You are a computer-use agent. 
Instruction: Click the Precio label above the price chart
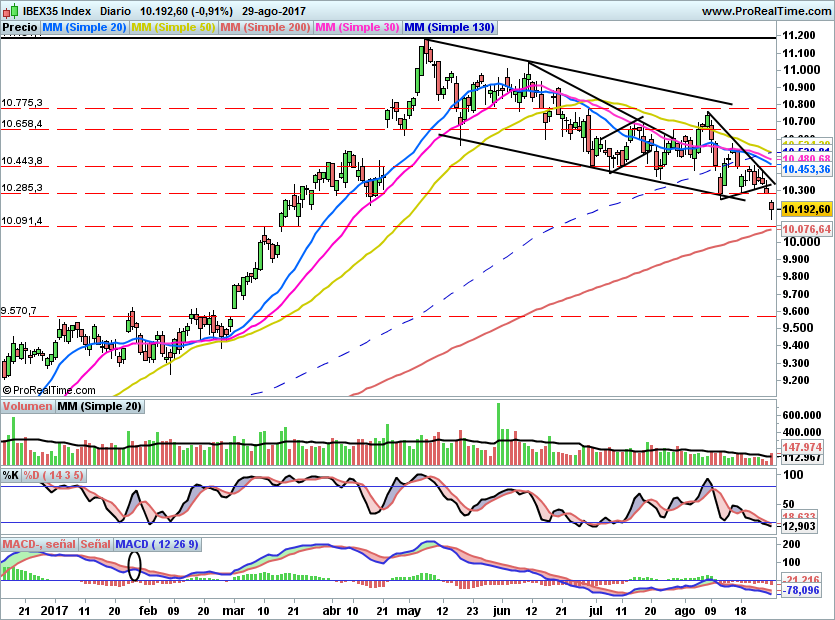pyautogui.click(x=20, y=27)
